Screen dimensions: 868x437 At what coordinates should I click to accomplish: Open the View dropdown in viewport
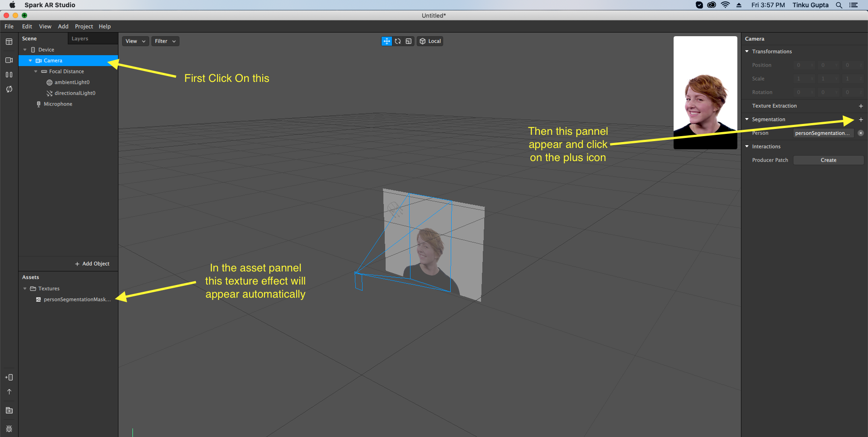coord(136,41)
